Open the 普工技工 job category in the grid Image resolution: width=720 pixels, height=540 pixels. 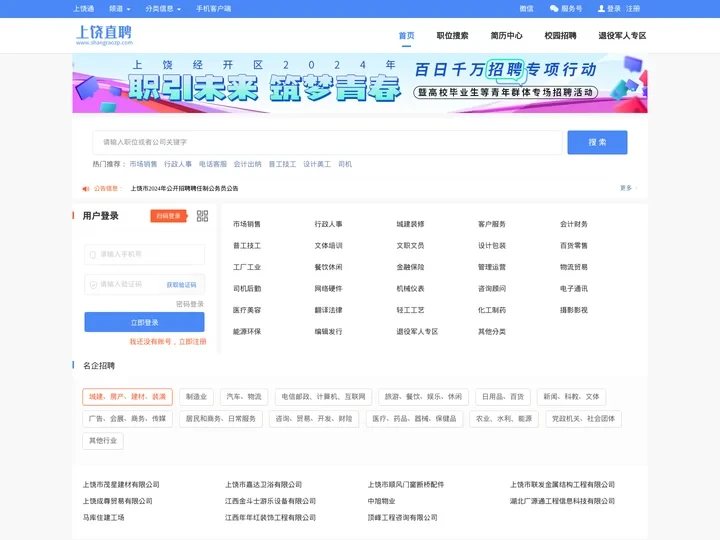[x=247, y=246]
